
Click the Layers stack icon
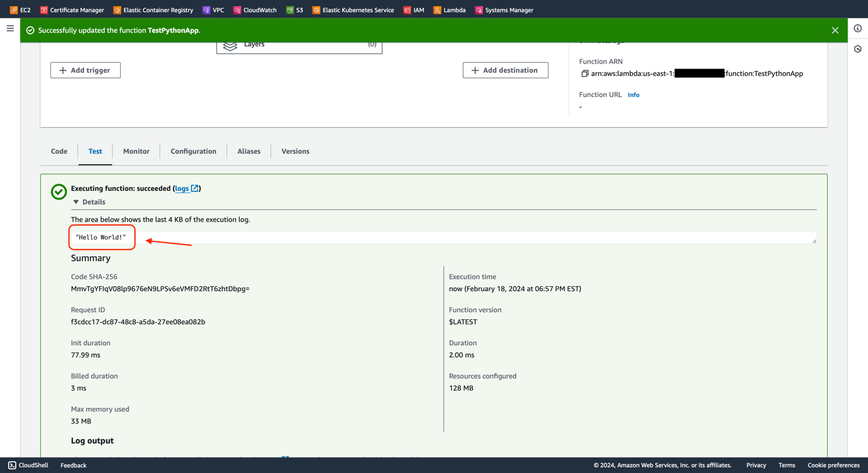click(x=230, y=45)
